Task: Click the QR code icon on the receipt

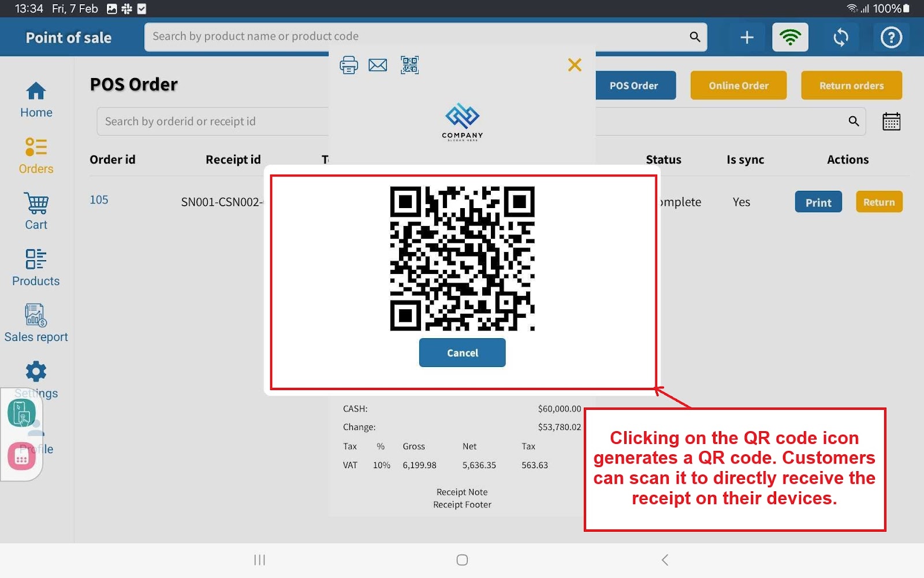Action: [x=409, y=65]
